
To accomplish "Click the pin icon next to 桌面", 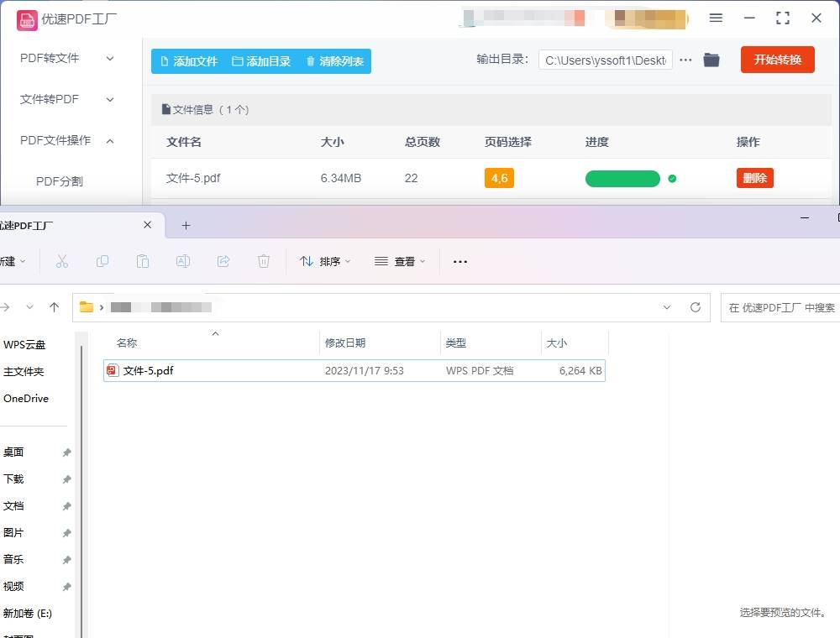I will point(66,452).
